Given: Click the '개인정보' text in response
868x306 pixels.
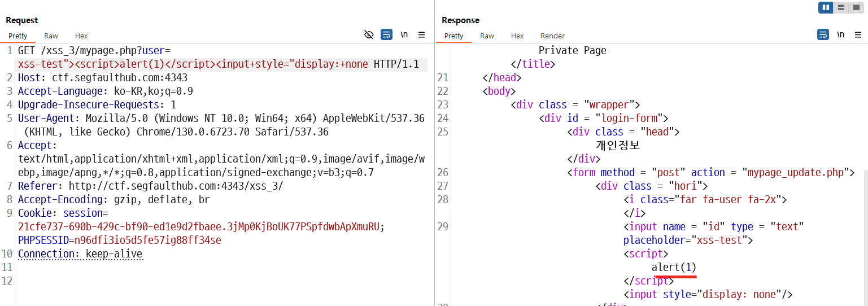Looking at the screenshot, I should [618, 145].
